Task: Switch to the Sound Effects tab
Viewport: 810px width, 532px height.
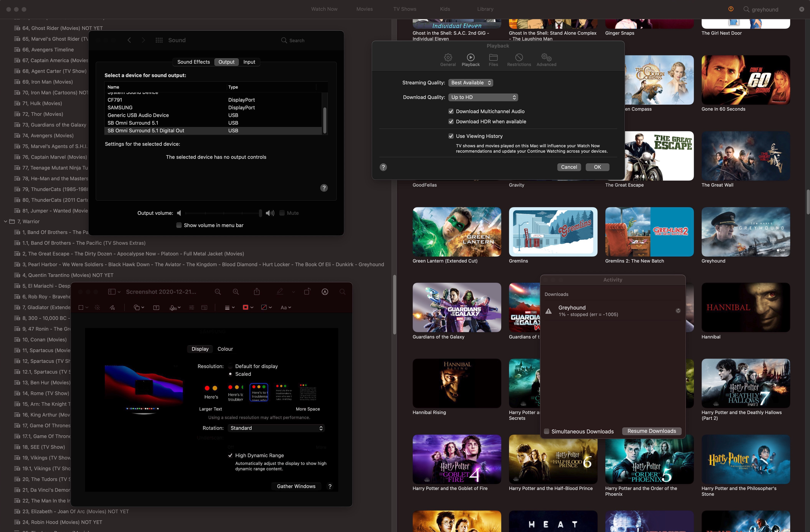Action: [193, 62]
